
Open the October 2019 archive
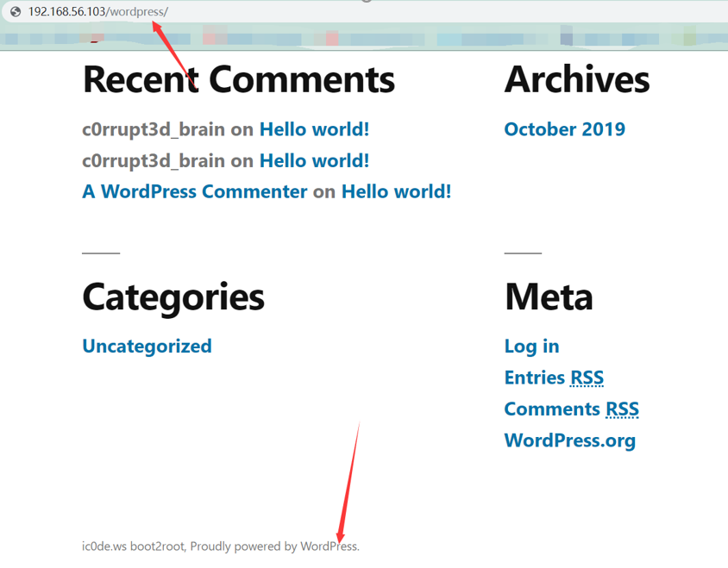(565, 129)
